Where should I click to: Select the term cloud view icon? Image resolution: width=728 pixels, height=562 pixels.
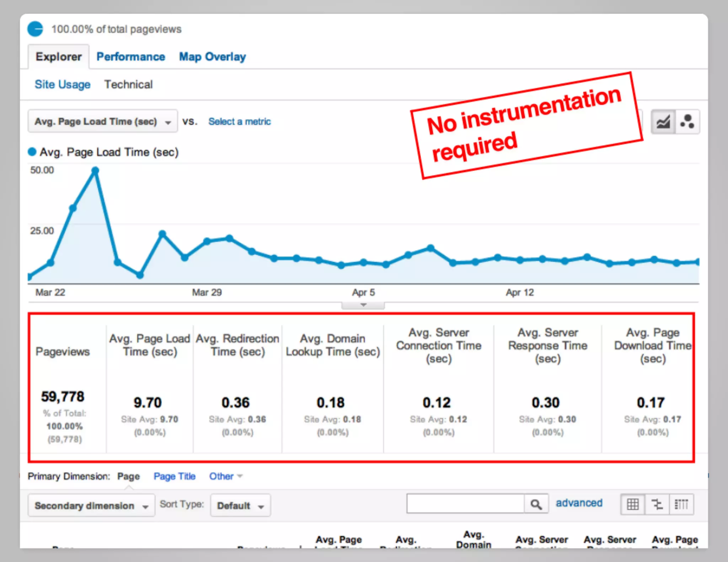pyautogui.click(x=681, y=504)
